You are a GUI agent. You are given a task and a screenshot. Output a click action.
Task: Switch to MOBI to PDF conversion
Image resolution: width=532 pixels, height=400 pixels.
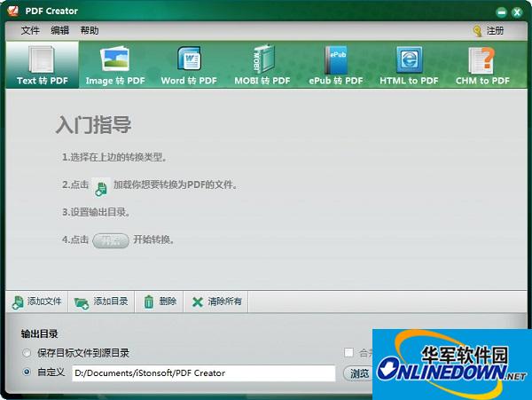click(262, 65)
